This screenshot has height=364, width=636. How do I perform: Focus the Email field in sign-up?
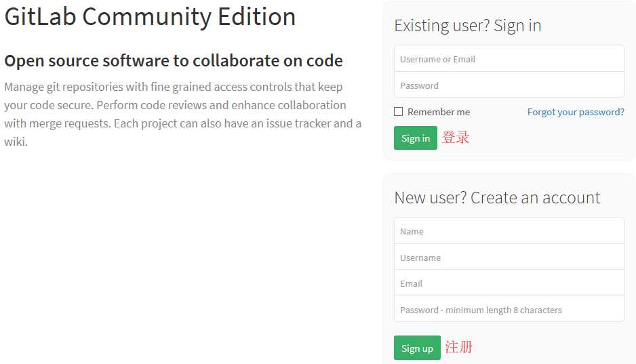[509, 283]
